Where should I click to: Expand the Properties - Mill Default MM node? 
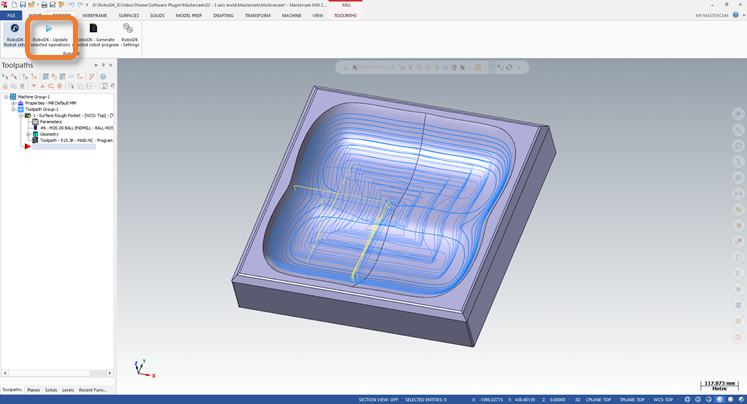point(13,103)
